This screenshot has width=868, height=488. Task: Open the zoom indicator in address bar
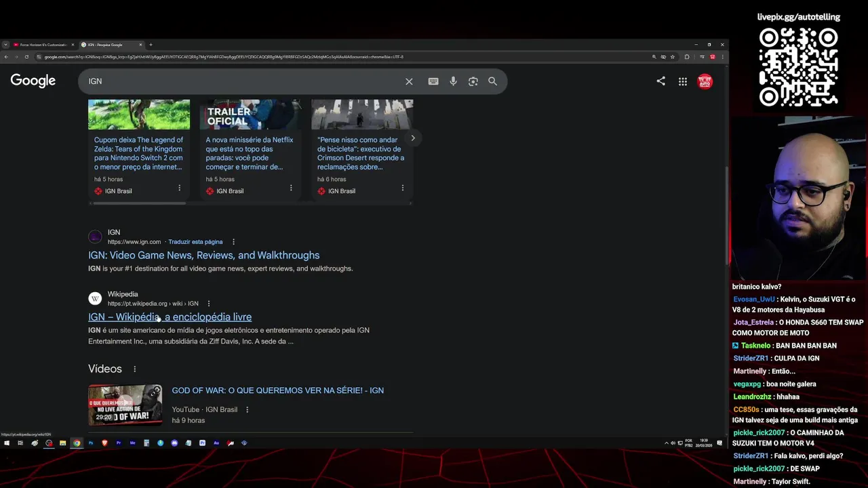[654, 57]
